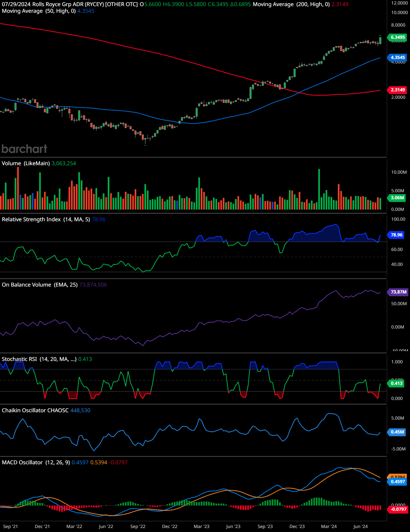Click the tallest red volume bar near Sep '21
410x532 pixels.
coord(18,188)
